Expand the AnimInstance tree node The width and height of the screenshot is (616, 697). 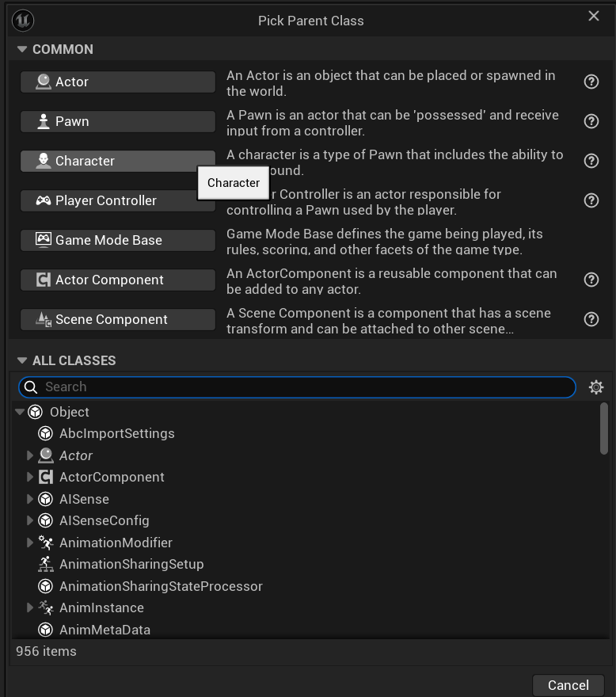30,607
